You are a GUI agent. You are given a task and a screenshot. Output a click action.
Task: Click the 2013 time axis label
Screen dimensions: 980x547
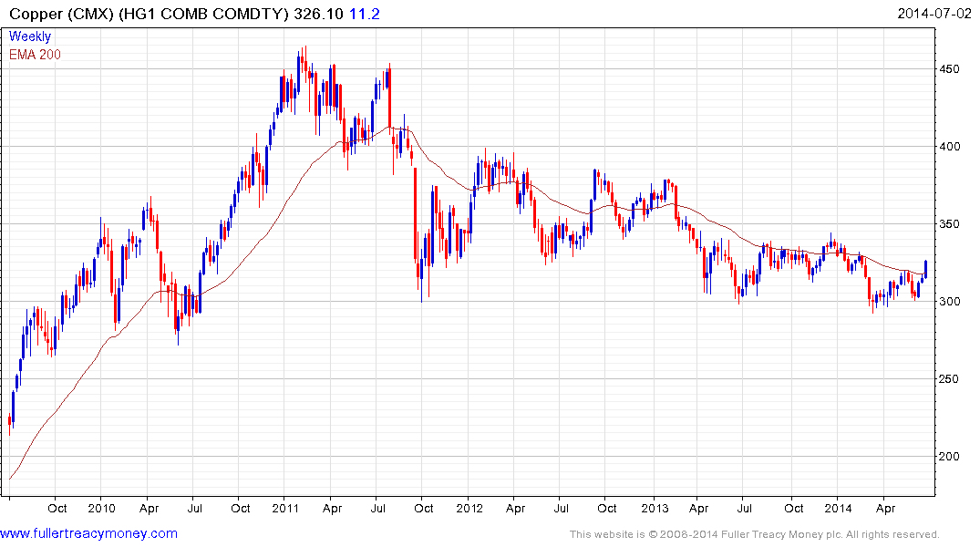pos(655,508)
